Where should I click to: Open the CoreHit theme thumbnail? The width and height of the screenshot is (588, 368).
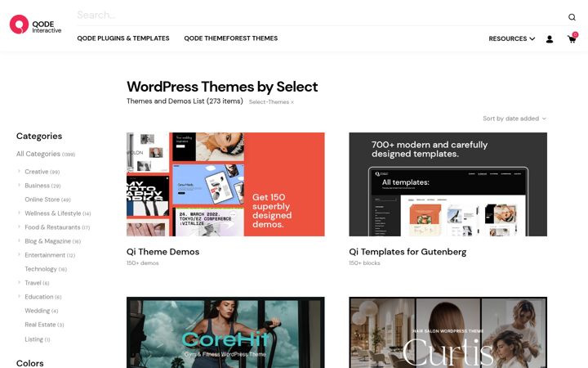[225, 332]
